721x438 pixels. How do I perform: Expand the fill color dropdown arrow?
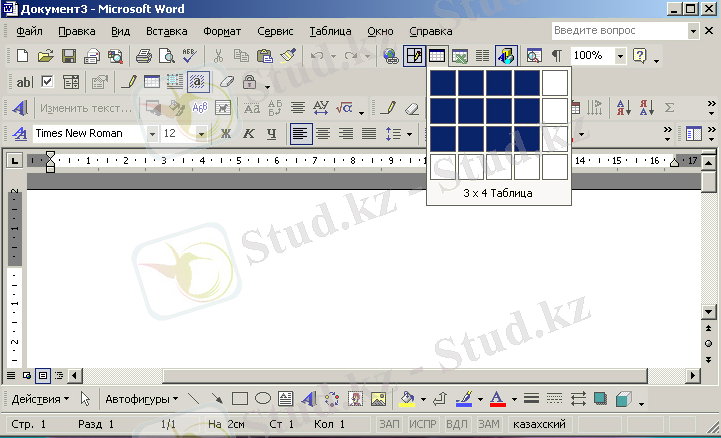(x=423, y=399)
